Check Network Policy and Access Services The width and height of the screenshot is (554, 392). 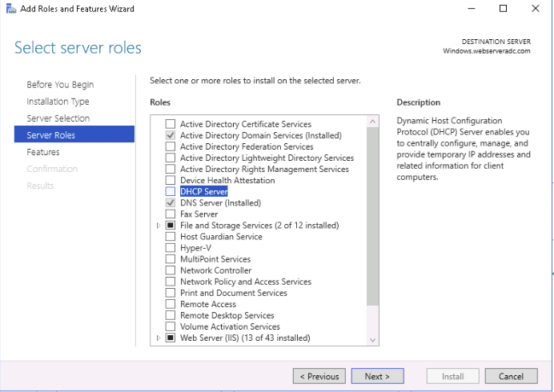click(171, 282)
